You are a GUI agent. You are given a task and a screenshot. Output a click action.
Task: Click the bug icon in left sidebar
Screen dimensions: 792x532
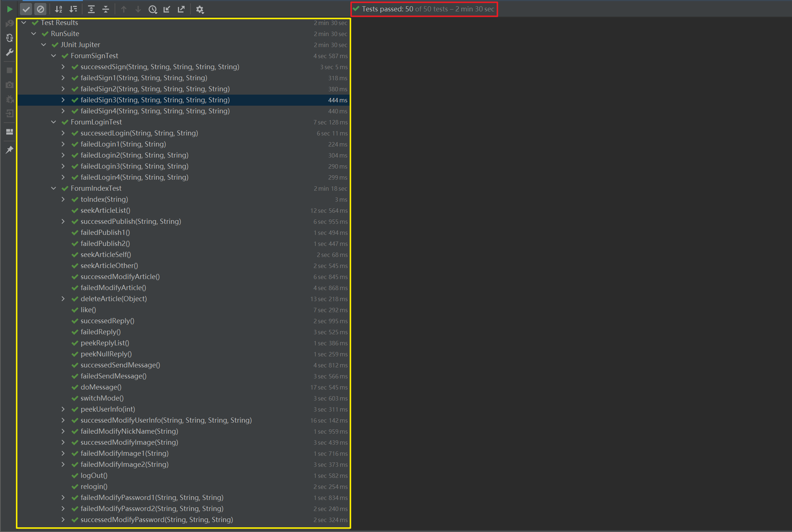(x=10, y=99)
